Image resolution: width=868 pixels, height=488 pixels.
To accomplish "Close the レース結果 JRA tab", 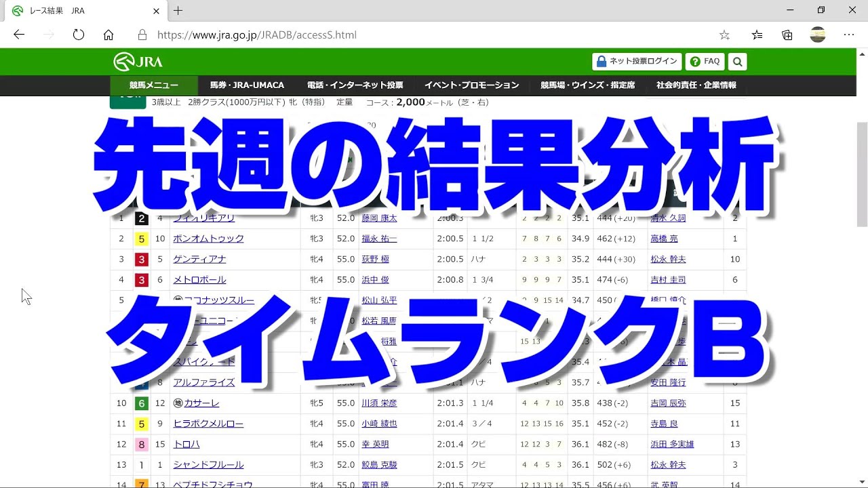I will pyautogui.click(x=157, y=11).
